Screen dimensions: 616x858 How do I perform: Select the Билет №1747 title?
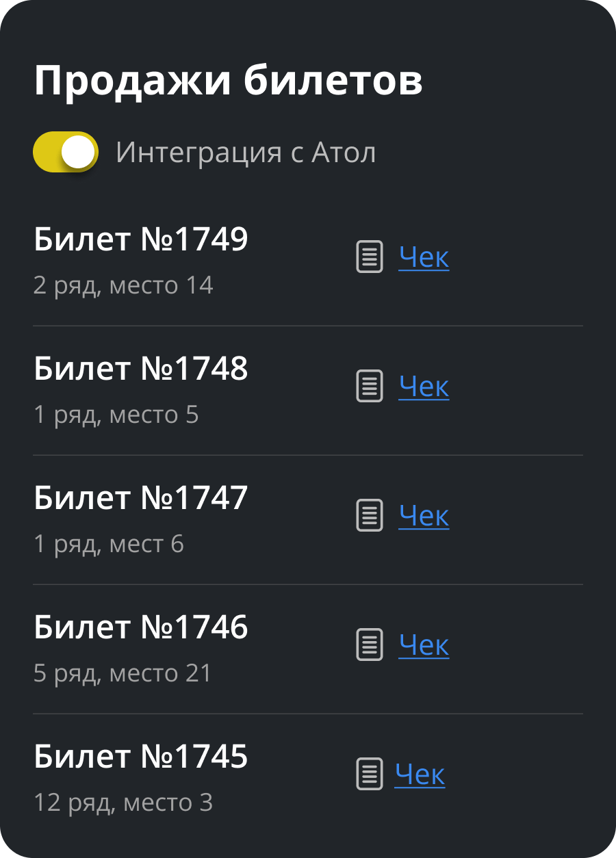(141, 498)
